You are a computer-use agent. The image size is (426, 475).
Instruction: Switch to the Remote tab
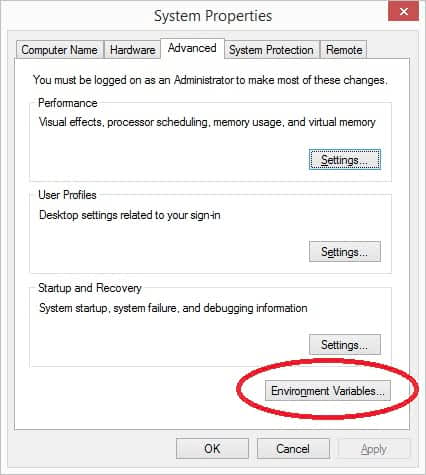coord(344,50)
